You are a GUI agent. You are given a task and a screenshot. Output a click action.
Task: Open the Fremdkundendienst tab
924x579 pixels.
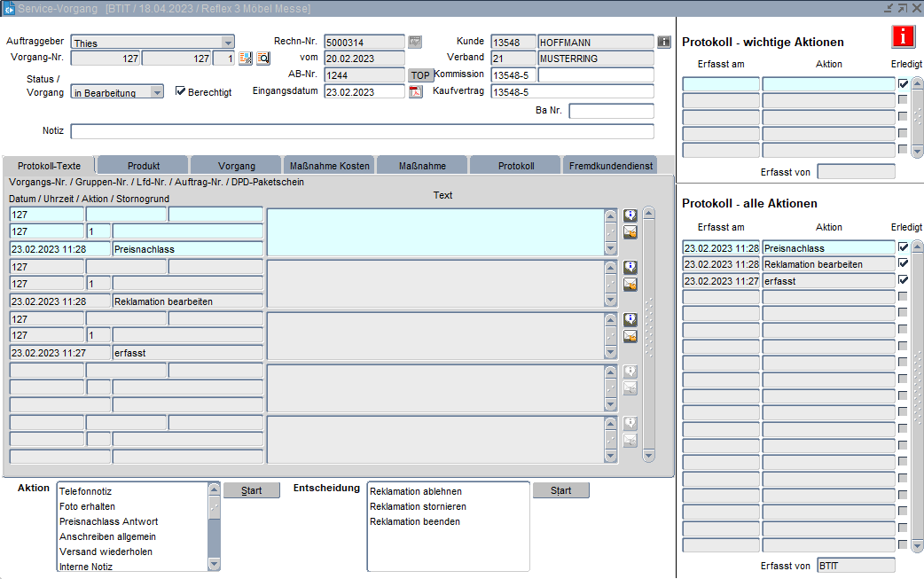[x=610, y=166]
